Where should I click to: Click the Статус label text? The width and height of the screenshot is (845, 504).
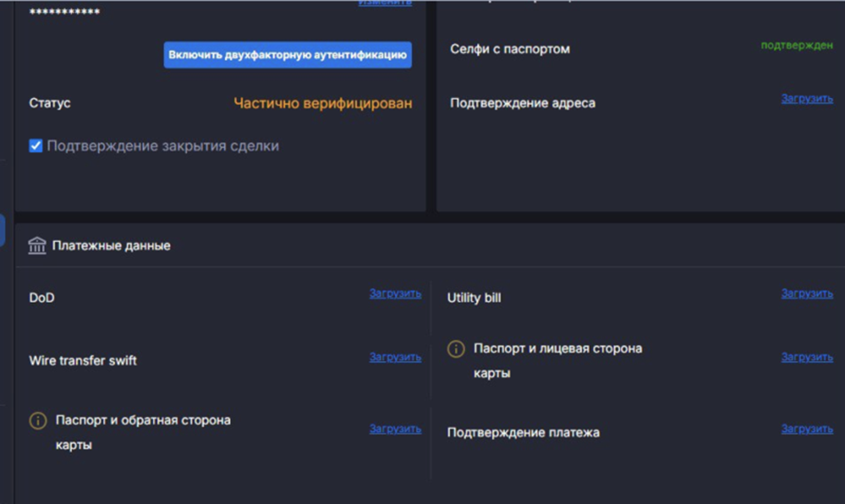pos(49,103)
